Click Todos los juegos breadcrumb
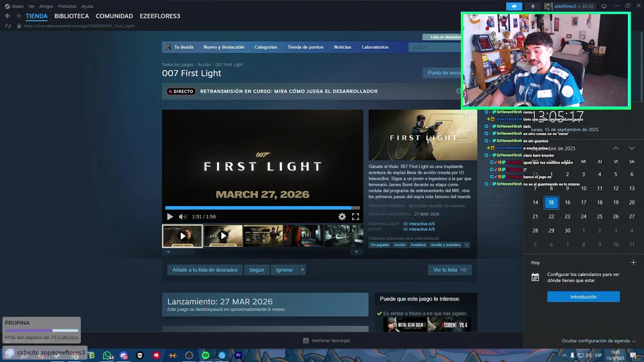 click(x=178, y=65)
